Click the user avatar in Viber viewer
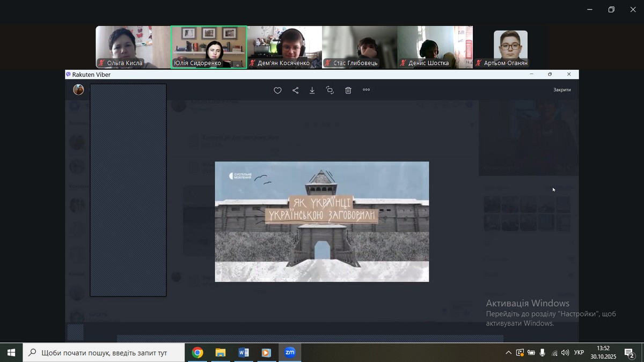644x362 pixels. point(78,90)
